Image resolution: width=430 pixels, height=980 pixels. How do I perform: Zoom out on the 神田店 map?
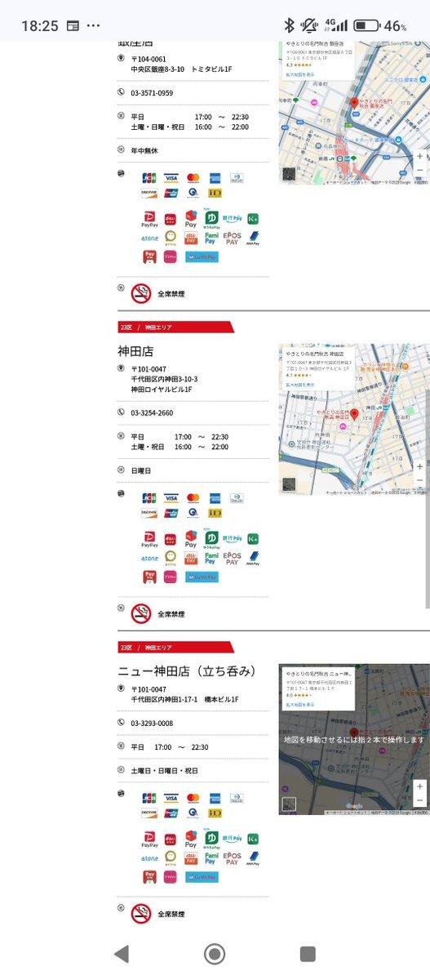420,480
